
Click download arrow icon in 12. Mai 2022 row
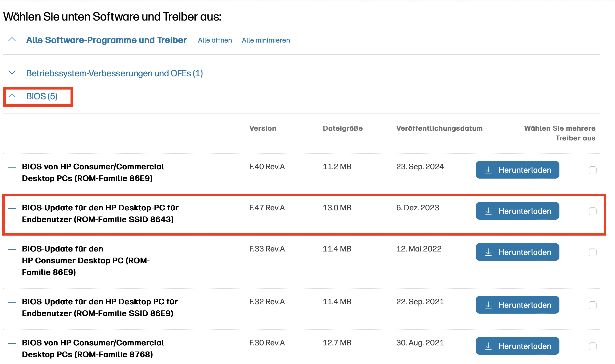click(x=488, y=252)
